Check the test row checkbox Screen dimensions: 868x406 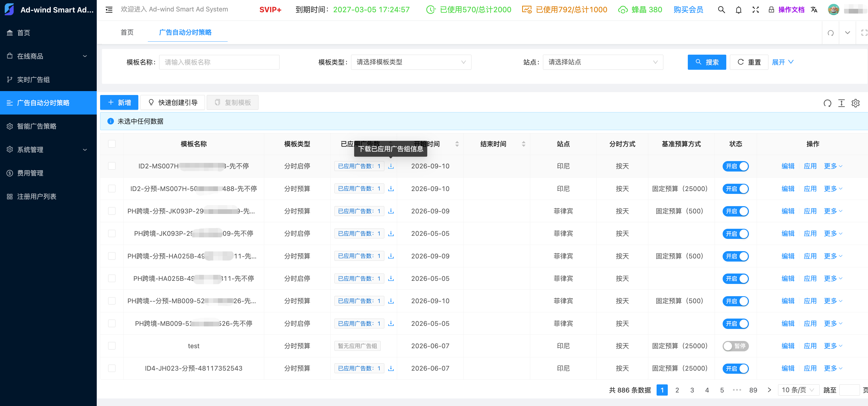112,346
